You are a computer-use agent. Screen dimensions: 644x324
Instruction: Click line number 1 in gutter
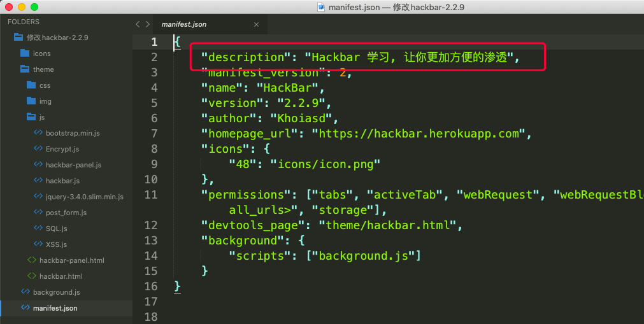[154, 42]
